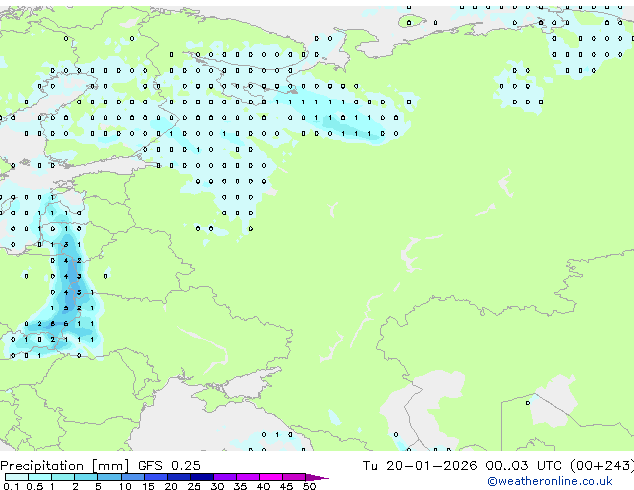Select the 2–5 mm legend color swatch
The height and width of the screenshot is (490, 634).
86,477
